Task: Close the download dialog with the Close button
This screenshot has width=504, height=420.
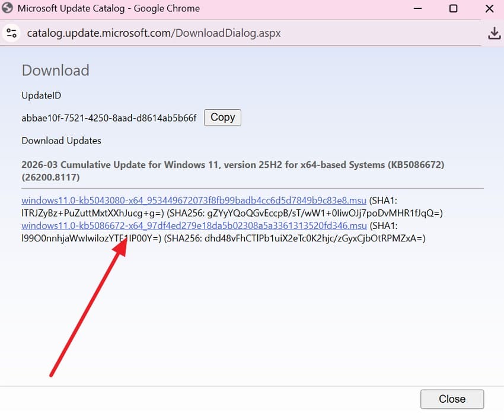Action: tap(452, 399)
